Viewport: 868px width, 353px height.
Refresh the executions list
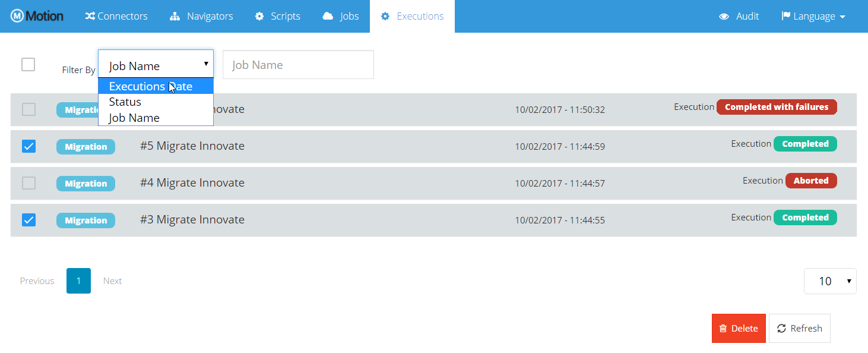[x=800, y=329]
